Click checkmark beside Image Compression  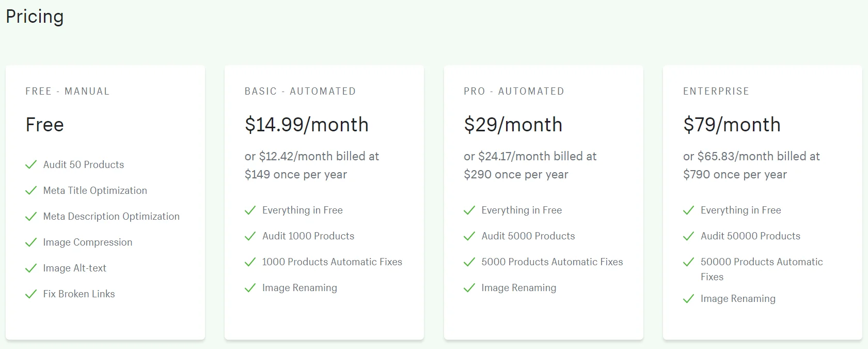point(31,242)
